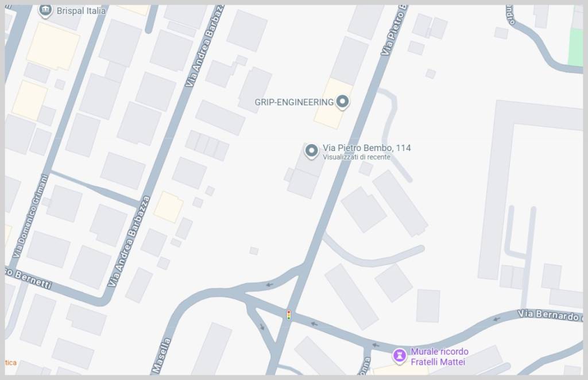Image resolution: width=588 pixels, height=380 pixels.
Task: Click the small yellow building beside Via Andrea Barbazza
Action: (x=168, y=207)
